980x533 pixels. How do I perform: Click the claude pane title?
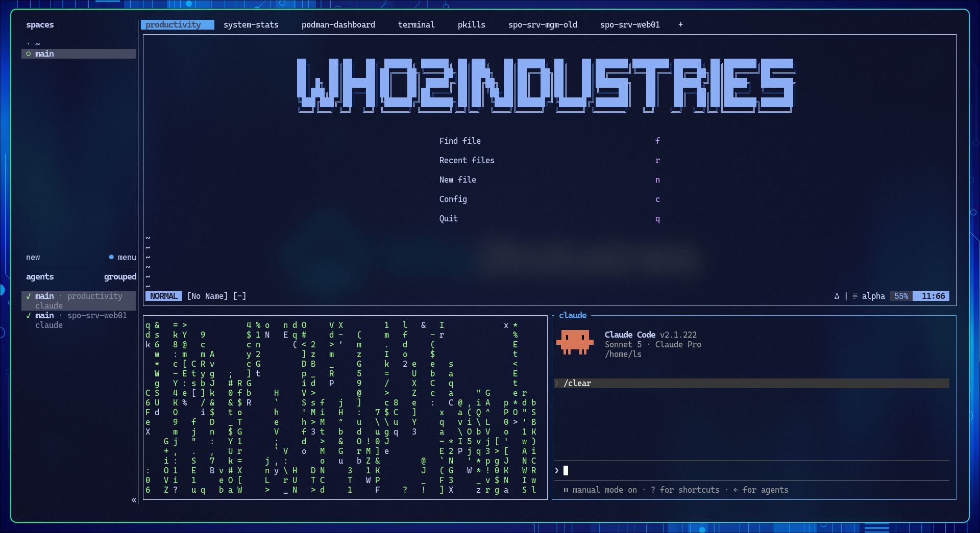(x=573, y=315)
